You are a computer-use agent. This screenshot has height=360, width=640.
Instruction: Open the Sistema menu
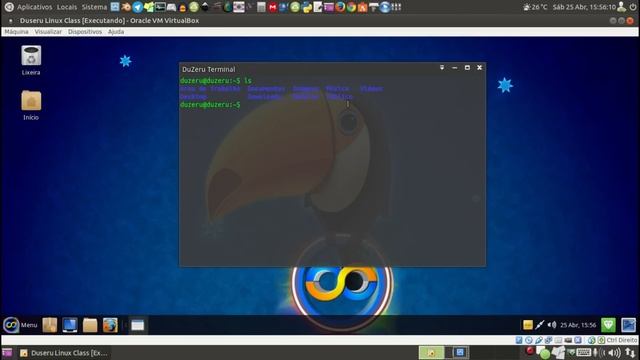(94, 7)
